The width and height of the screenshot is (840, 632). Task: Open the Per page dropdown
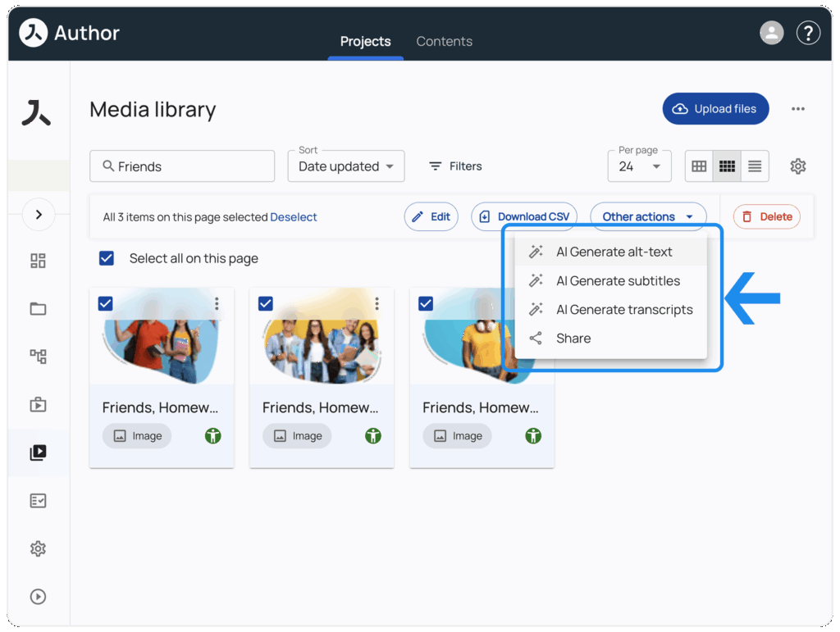coord(639,166)
